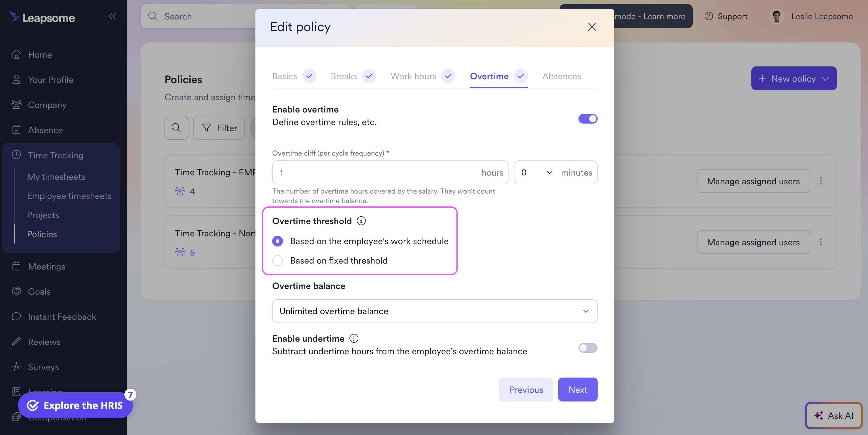Click the Next button
868x435 pixels.
coord(578,389)
